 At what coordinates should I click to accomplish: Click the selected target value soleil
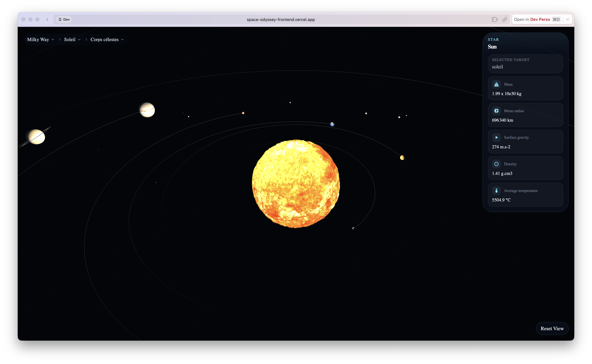[497, 67]
